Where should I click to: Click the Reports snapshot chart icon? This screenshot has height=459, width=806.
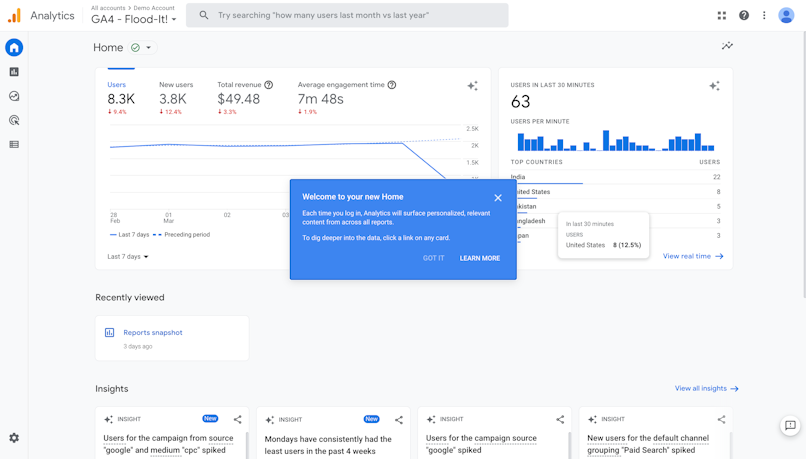[109, 333]
